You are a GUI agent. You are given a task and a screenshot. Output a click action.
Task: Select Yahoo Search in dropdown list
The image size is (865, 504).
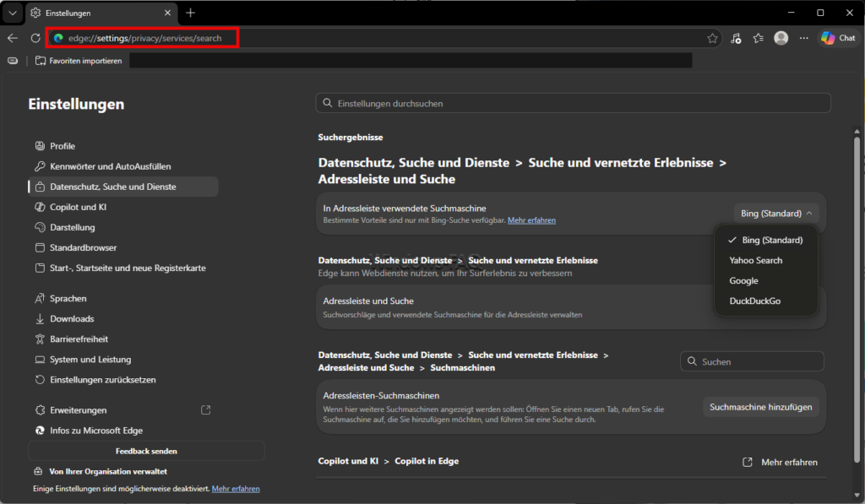(765, 260)
